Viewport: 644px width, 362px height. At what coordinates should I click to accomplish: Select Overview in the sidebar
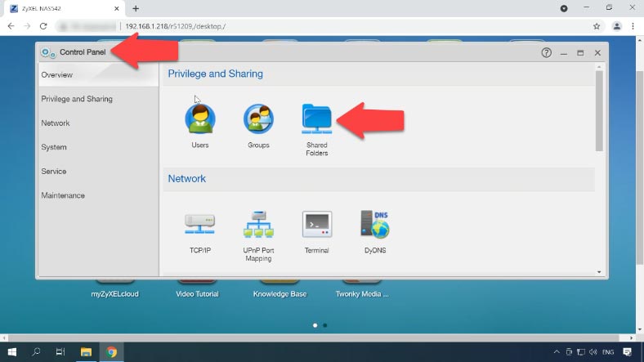pos(99,74)
